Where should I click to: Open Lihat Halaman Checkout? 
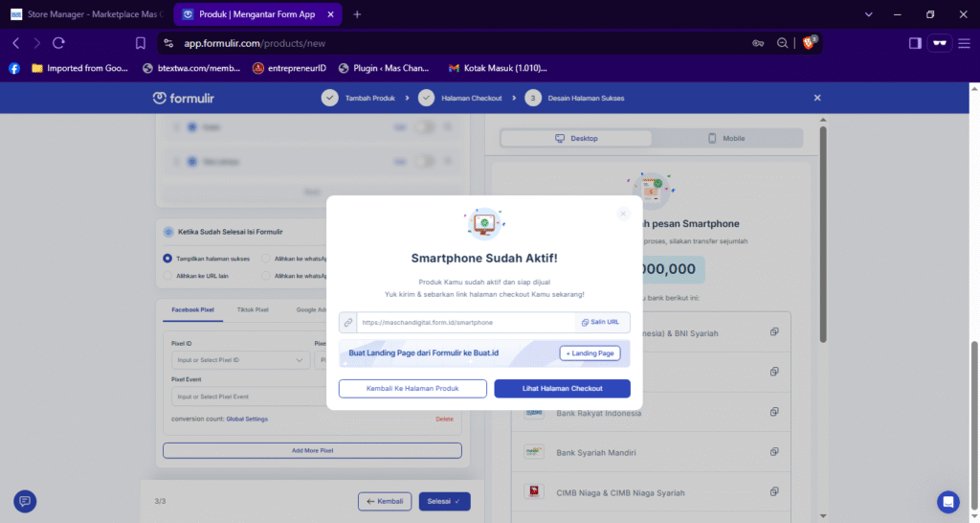[562, 389]
